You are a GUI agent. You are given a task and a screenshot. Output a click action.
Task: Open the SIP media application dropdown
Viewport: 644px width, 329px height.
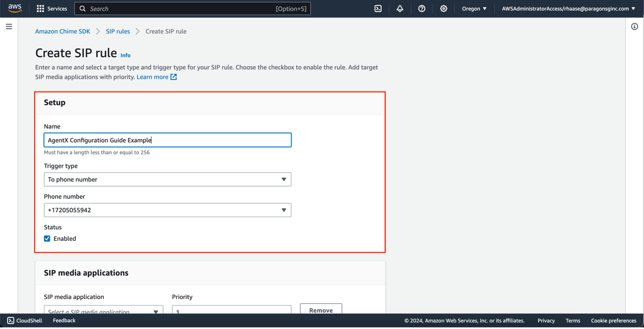coord(104,310)
